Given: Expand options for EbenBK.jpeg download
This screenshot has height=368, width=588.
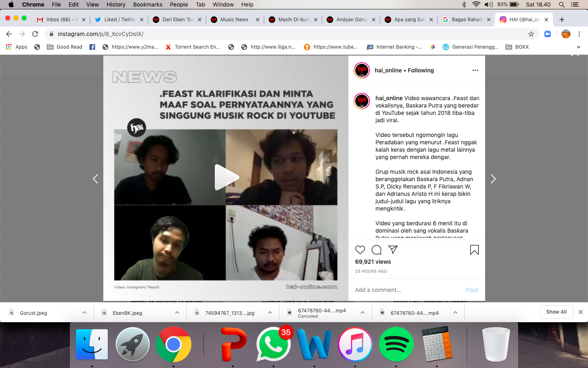Looking at the screenshot, I should [x=177, y=312].
